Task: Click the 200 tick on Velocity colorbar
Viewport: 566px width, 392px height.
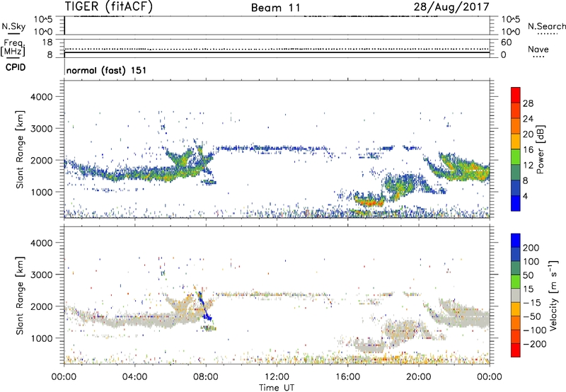Action: coord(531,248)
